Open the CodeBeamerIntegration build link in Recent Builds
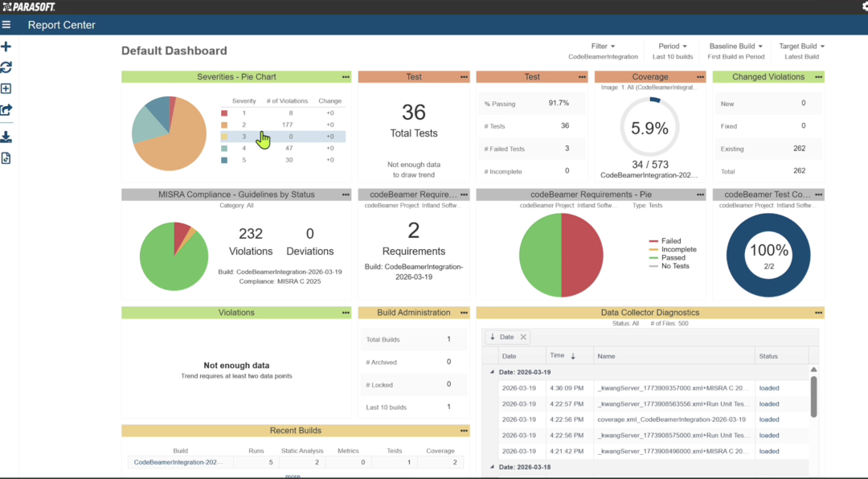The image size is (868, 479). 180,462
